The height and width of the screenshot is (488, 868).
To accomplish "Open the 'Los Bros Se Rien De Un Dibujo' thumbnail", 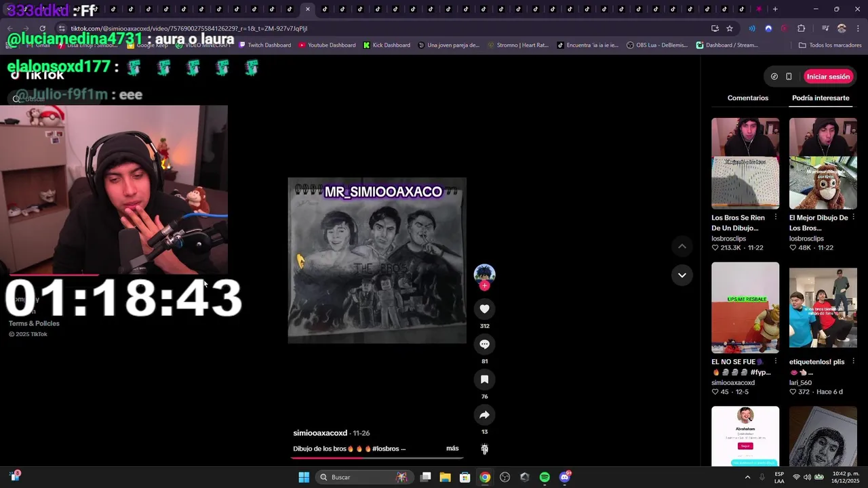I will coord(745,163).
